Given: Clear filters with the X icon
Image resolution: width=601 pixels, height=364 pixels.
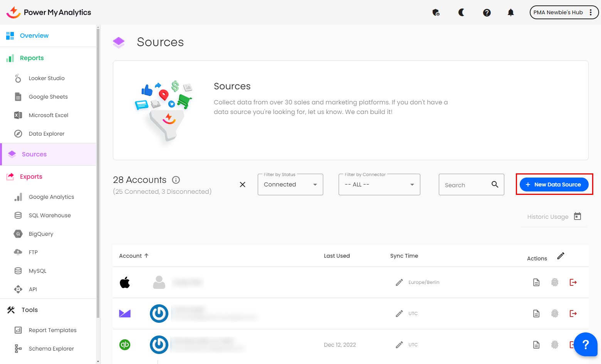Looking at the screenshot, I should click(242, 185).
